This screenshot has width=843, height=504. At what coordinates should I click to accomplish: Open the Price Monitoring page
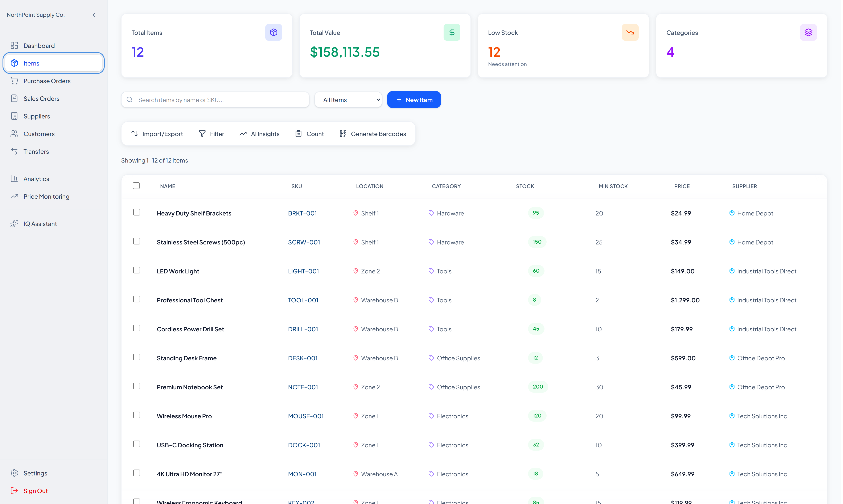(x=46, y=197)
